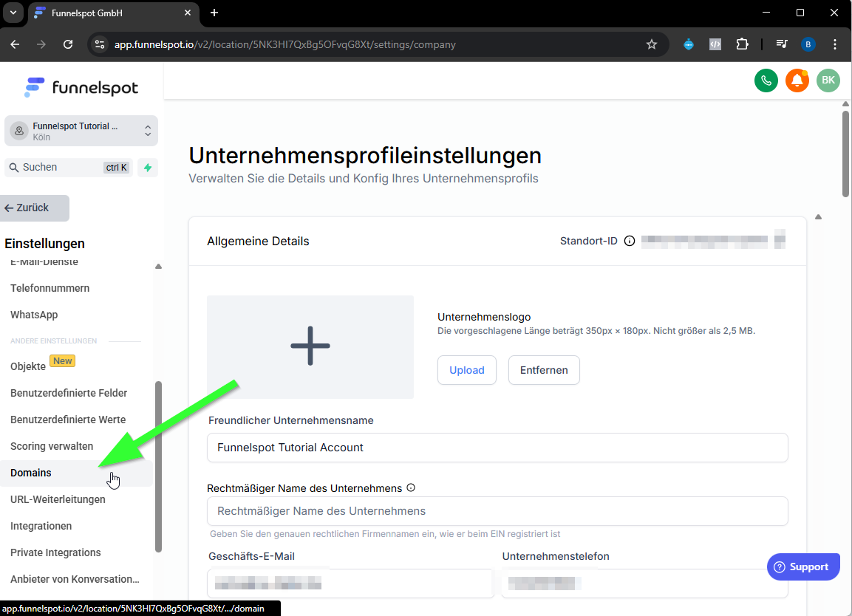This screenshot has width=852, height=616.
Task: Click the green lightning quick actions icon
Action: click(x=148, y=168)
